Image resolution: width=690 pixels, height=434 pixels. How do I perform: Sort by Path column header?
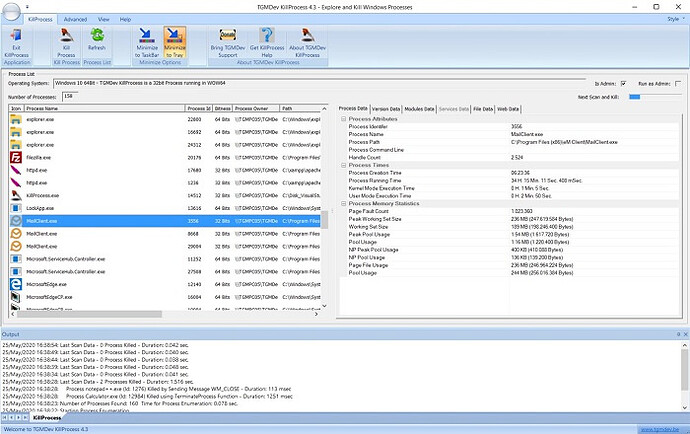click(300, 108)
